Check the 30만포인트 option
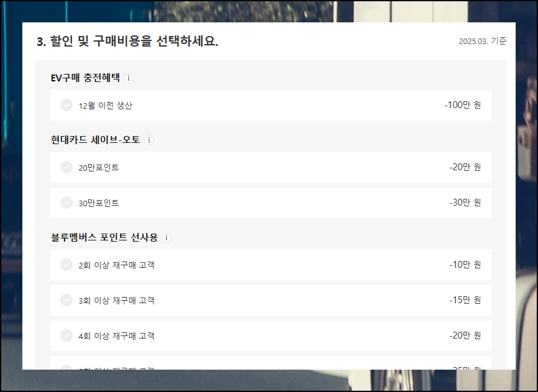Viewport: 538px width, 392px height. point(66,203)
